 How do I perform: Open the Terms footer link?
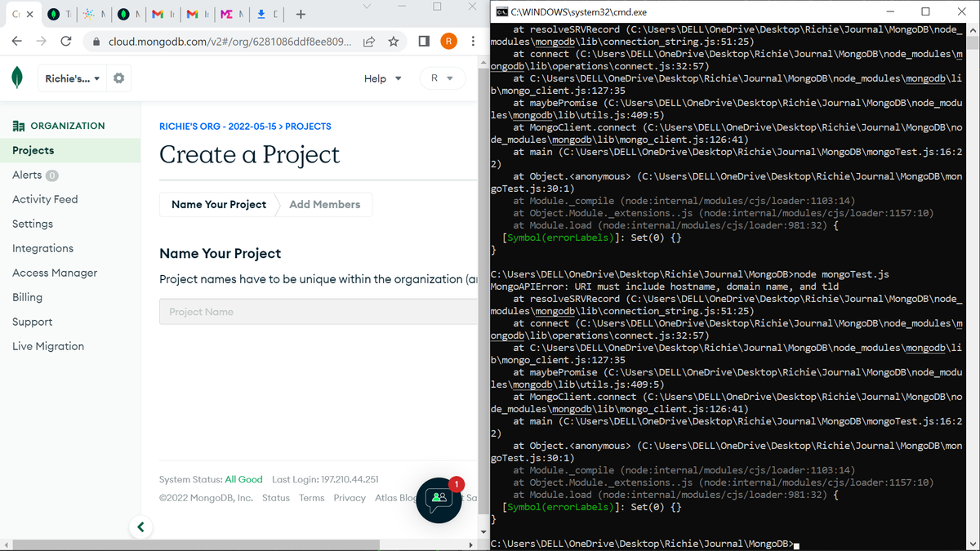pos(311,498)
